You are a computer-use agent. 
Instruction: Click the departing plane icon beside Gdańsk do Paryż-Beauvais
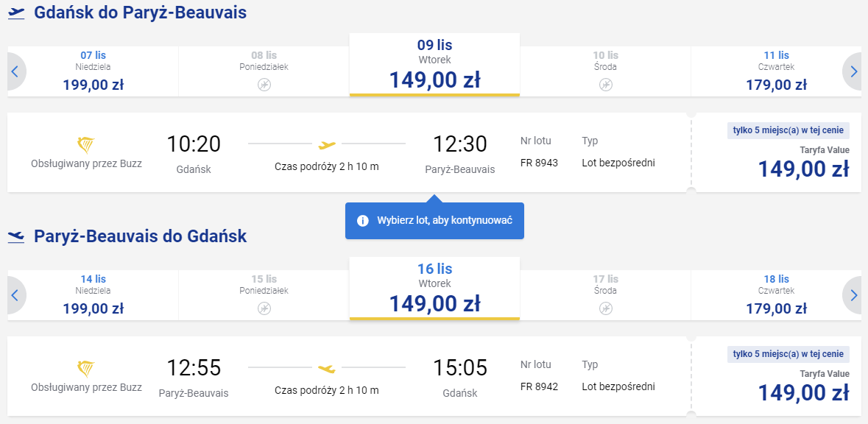[x=17, y=13]
